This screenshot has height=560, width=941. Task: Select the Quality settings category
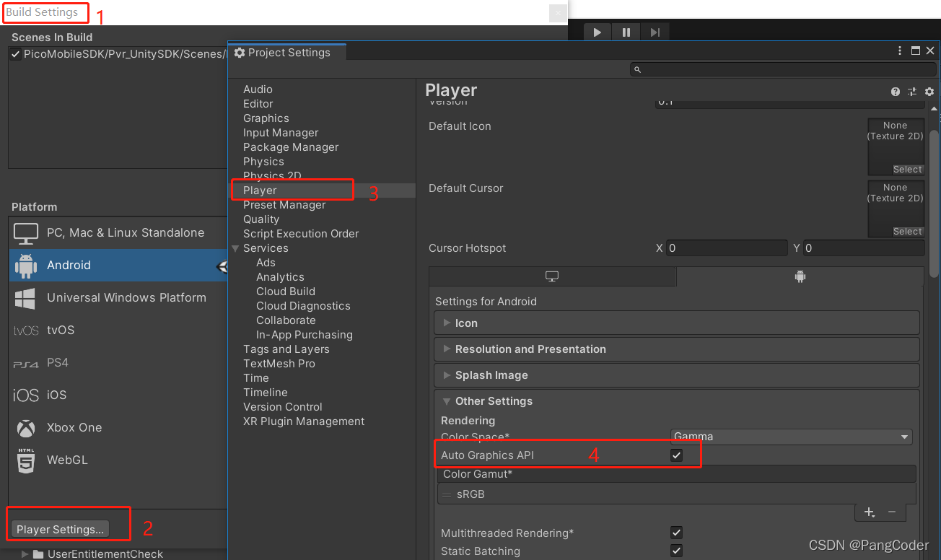[x=261, y=219]
